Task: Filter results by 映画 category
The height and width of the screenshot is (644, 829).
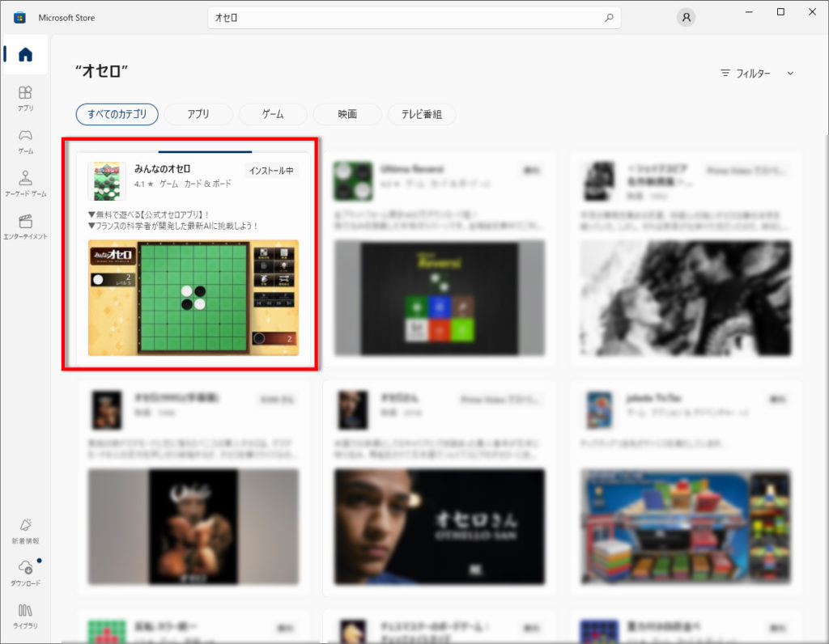Action: 347,114
